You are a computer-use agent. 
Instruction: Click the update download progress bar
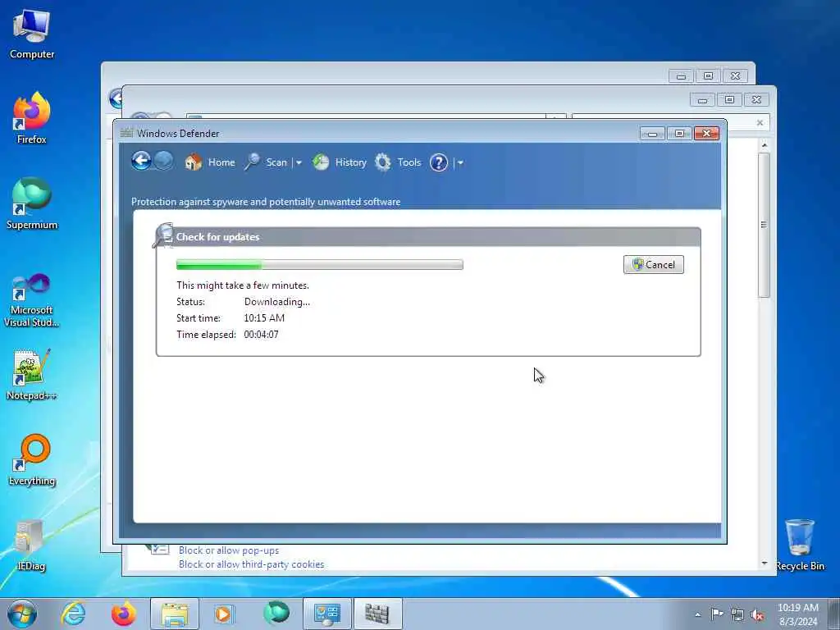tap(320, 264)
